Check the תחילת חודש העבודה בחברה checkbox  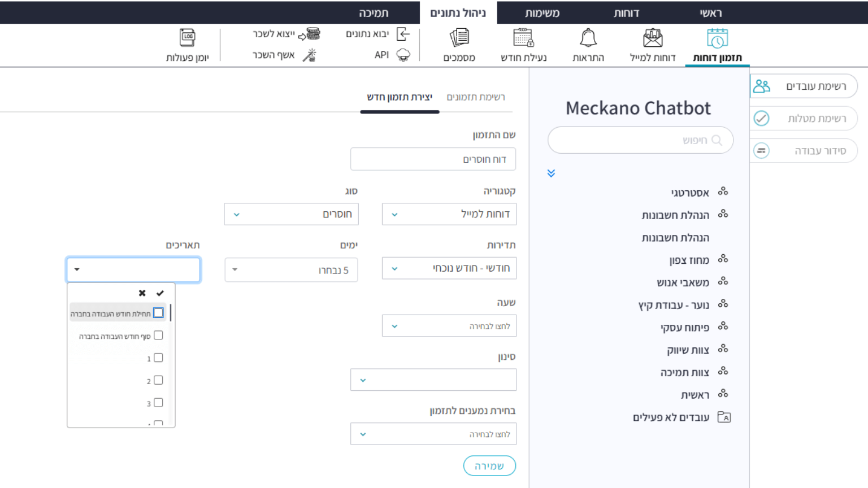click(x=158, y=313)
